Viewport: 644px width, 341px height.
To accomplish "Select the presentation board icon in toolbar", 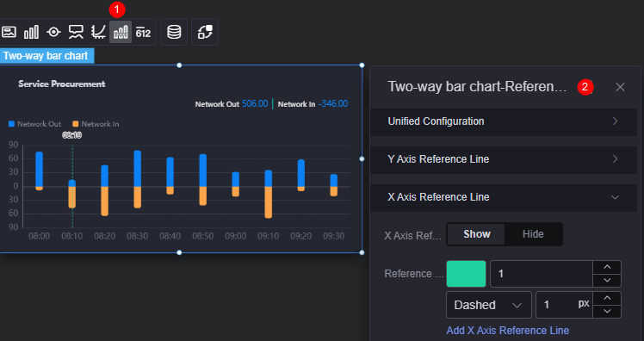I will tap(76, 32).
